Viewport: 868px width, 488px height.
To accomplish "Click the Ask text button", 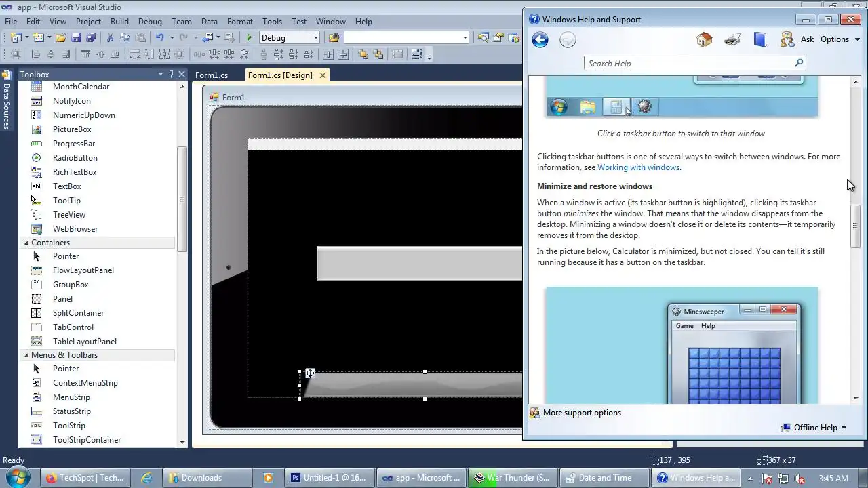I will [x=807, y=39].
